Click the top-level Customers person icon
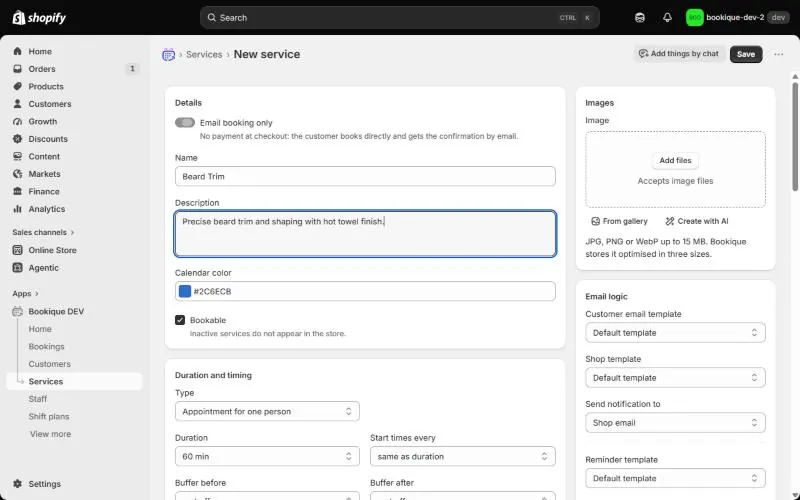The height and width of the screenshot is (500, 800). click(18, 104)
